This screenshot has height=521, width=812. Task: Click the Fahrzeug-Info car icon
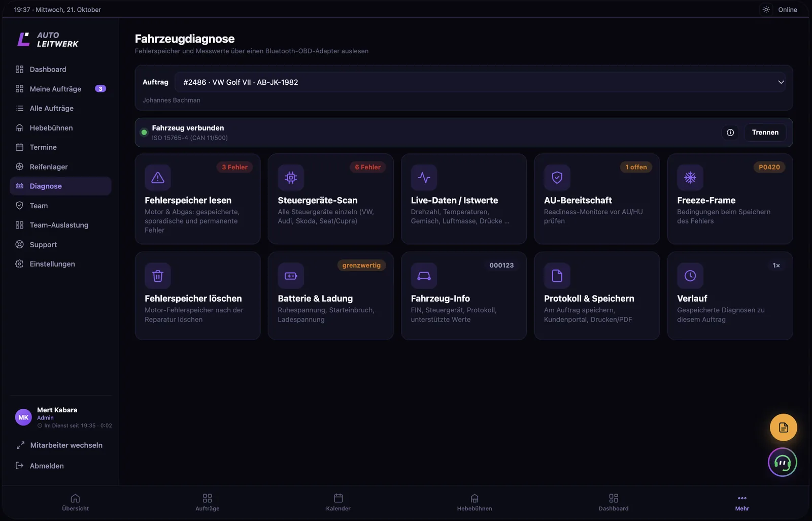[x=424, y=276]
